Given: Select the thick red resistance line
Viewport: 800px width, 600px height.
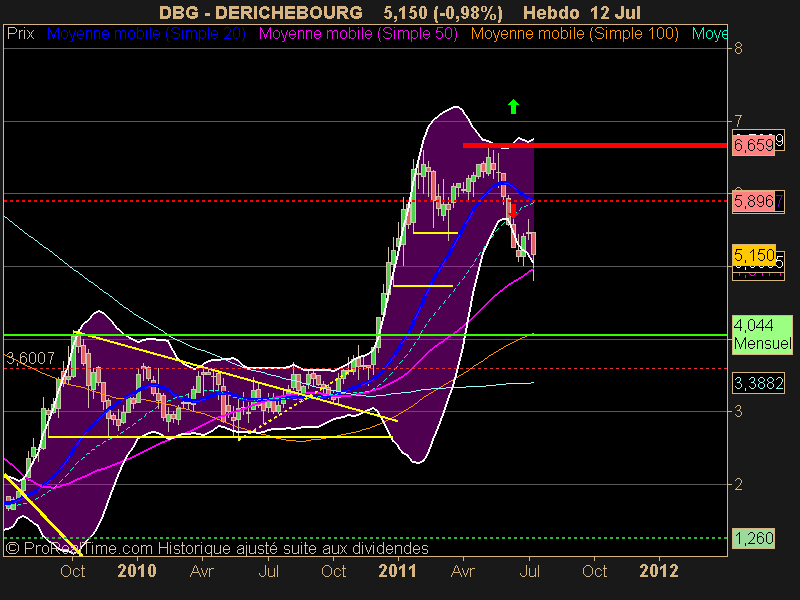Looking at the screenshot, I should tap(594, 145).
